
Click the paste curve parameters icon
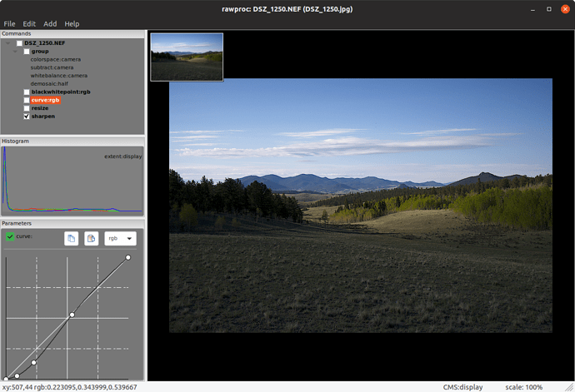91,239
